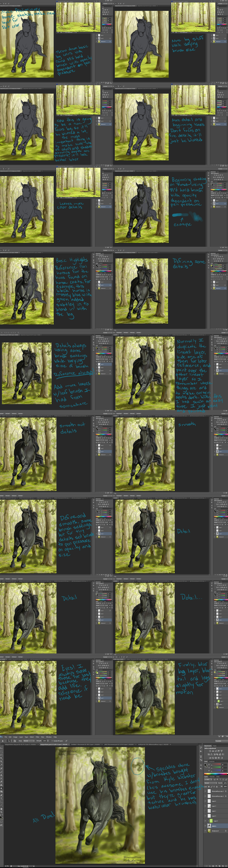Screen dimensions: 228x868
Task: Select the Brush tool in the final screenshot
Action: 1,772
